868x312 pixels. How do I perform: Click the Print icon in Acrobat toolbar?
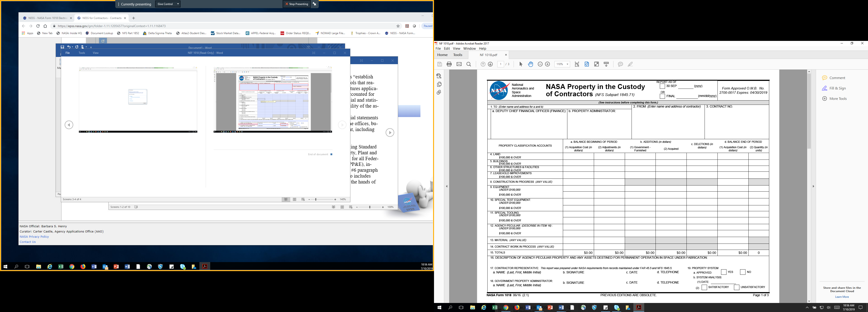[449, 64]
